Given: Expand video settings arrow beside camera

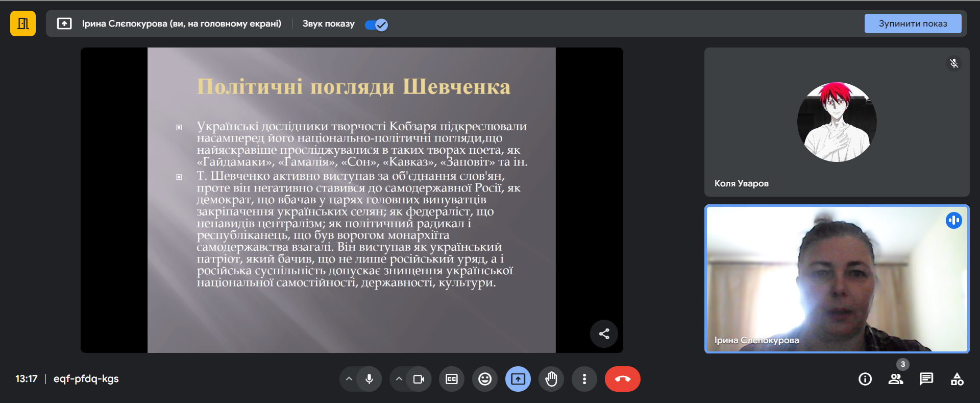Looking at the screenshot, I should 399,379.
